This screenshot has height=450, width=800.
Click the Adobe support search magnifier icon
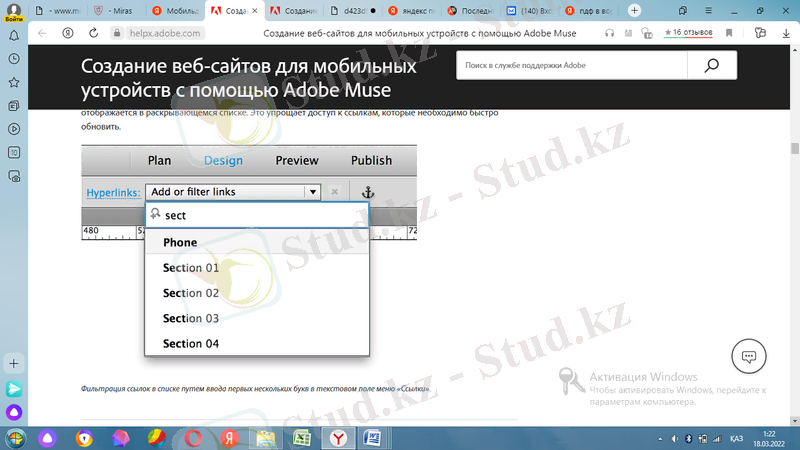point(712,66)
